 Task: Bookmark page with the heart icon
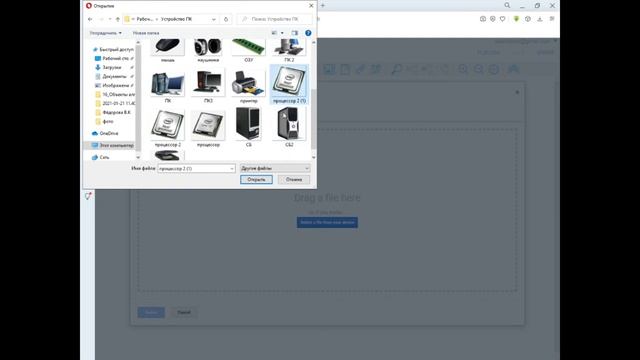502,19
